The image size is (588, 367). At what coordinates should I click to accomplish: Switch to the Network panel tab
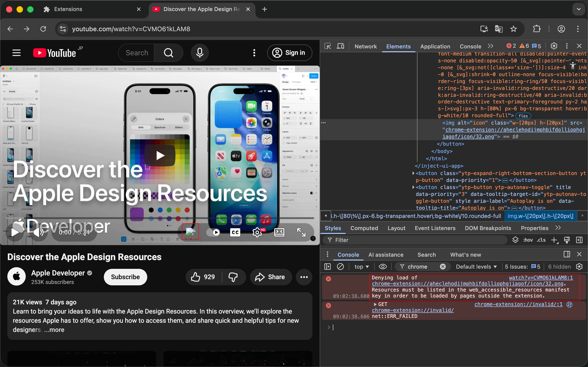click(365, 46)
